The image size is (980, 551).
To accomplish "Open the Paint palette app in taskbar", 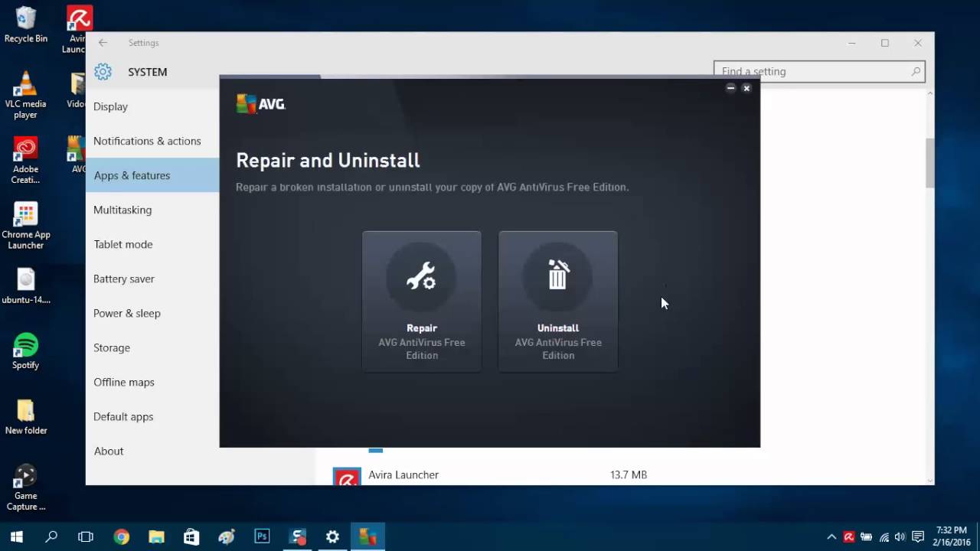I will click(x=227, y=536).
